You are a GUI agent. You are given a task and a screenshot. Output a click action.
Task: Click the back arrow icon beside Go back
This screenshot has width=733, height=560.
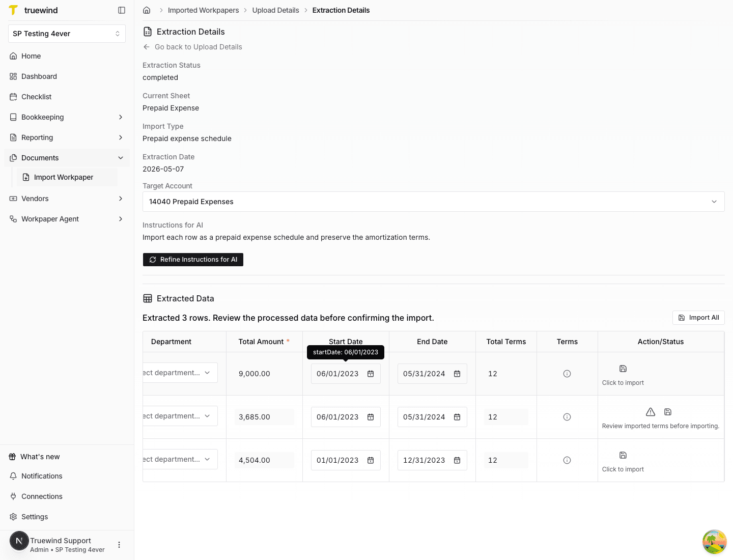147,47
